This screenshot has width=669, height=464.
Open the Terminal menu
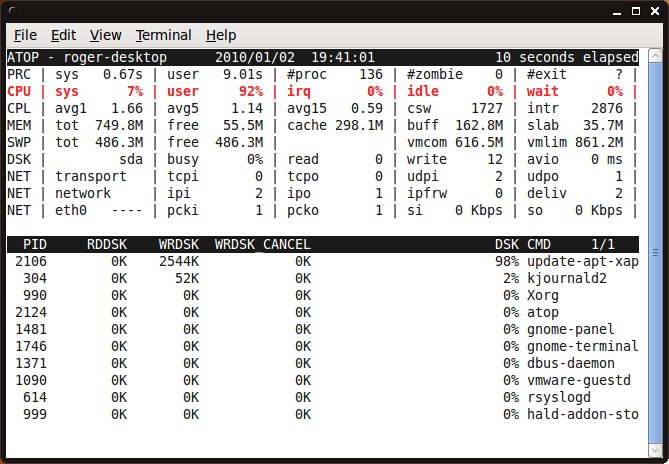(163, 35)
